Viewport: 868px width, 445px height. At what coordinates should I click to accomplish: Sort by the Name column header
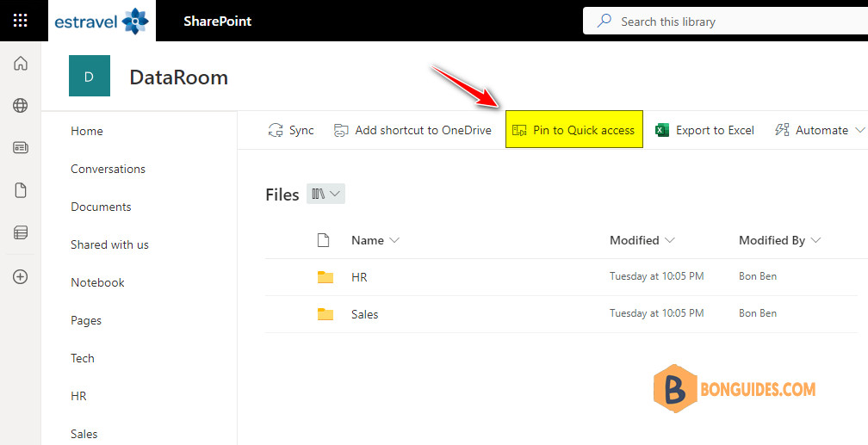(x=375, y=240)
